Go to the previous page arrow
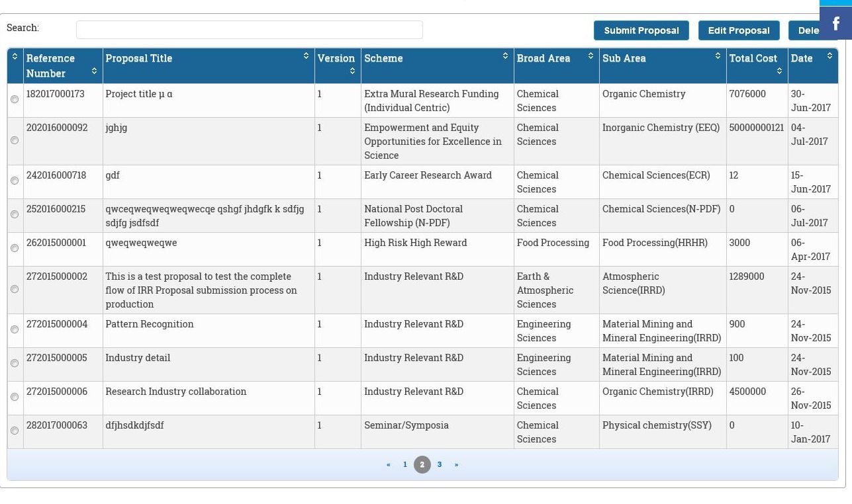852x504 pixels. (389, 464)
